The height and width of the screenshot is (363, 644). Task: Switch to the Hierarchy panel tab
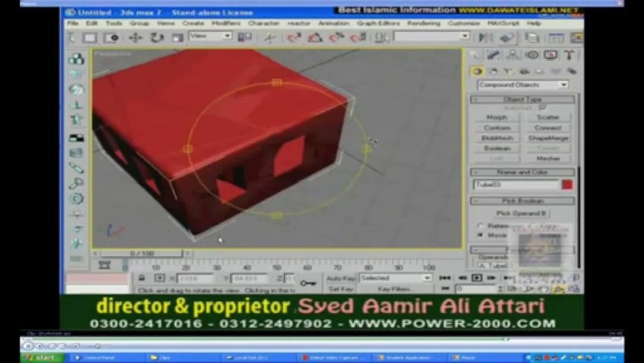(513, 55)
